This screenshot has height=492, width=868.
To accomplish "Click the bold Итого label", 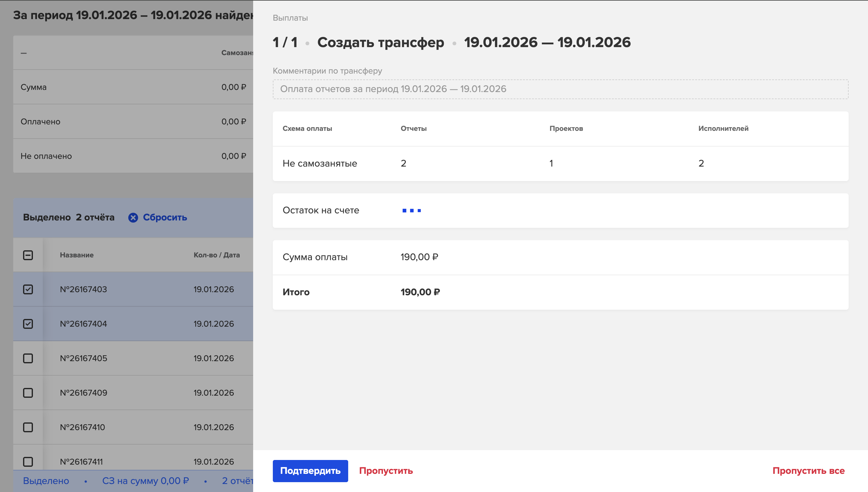I will click(296, 292).
